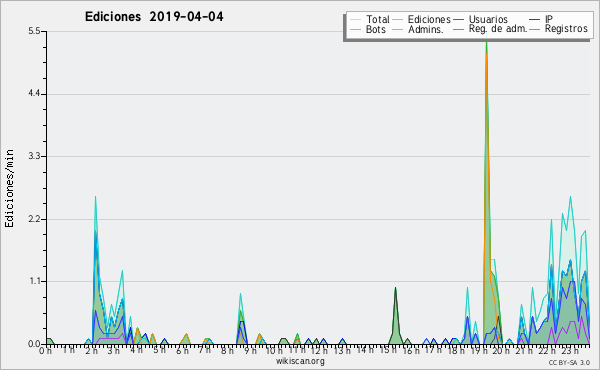The image size is (600, 370).
Task: Click the 10 h x-axis tick label
Action: [x=274, y=350]
